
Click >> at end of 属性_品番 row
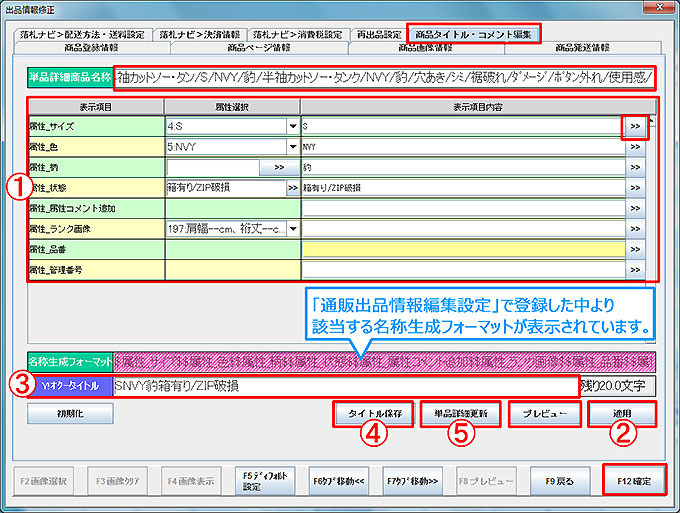(635, 249)
